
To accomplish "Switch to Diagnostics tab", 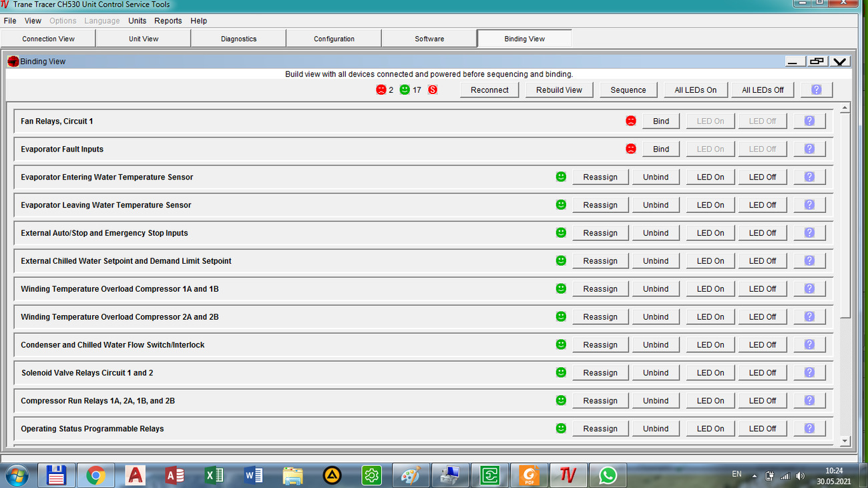I will 238,39.
